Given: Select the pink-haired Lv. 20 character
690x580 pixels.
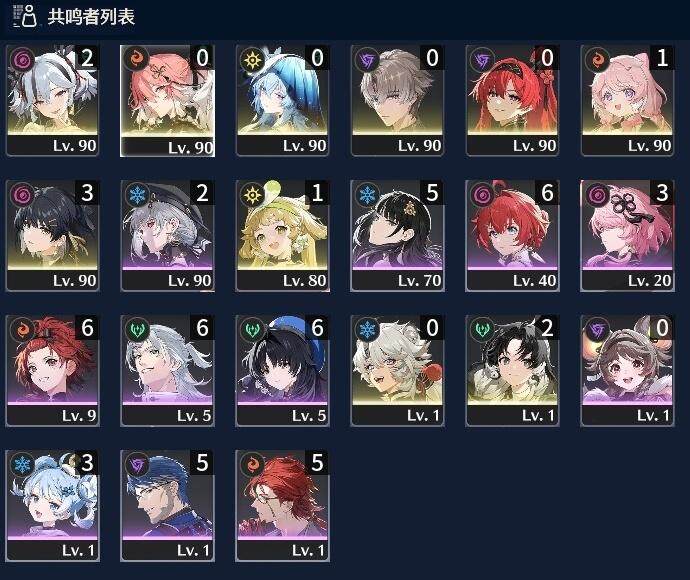Looking at the screenshot, I should click(627, 235).
